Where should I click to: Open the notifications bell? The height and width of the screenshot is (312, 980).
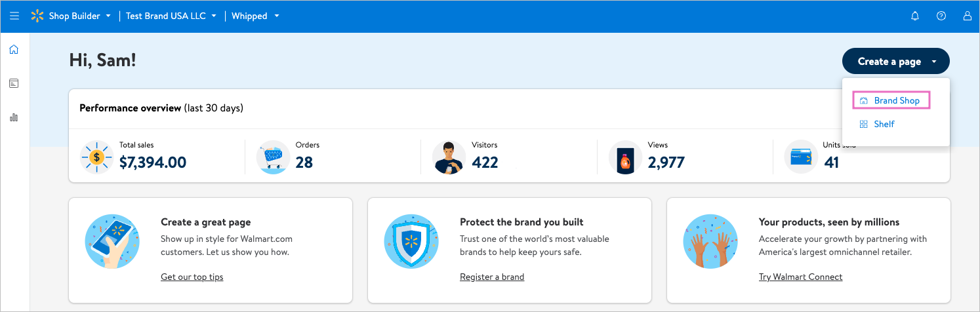tap(915, 16)
